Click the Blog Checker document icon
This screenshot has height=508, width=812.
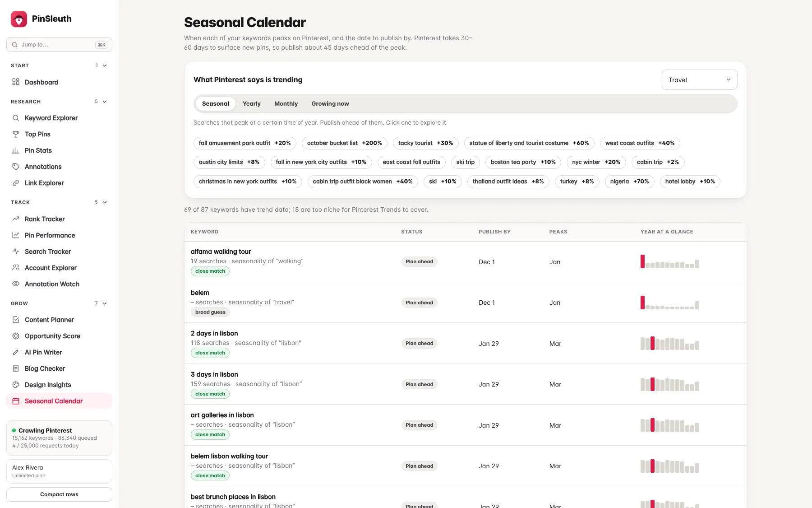16,368
